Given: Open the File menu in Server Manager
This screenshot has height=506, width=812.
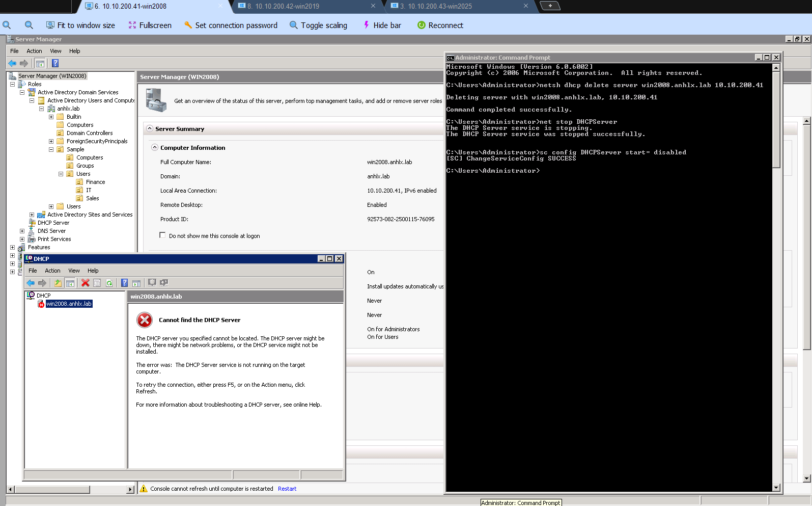Looking at the screenshot, I should tap(14, 51).
